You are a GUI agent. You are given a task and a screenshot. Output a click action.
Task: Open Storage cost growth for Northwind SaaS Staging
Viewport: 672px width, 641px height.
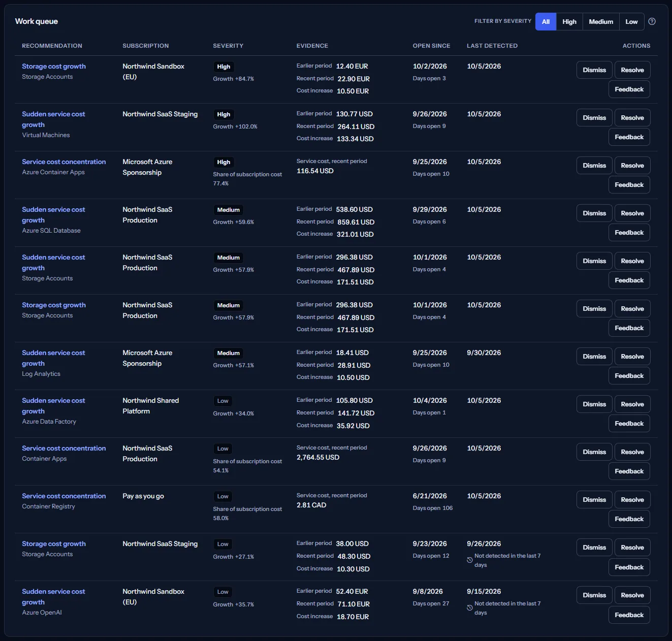click(54, 544)
